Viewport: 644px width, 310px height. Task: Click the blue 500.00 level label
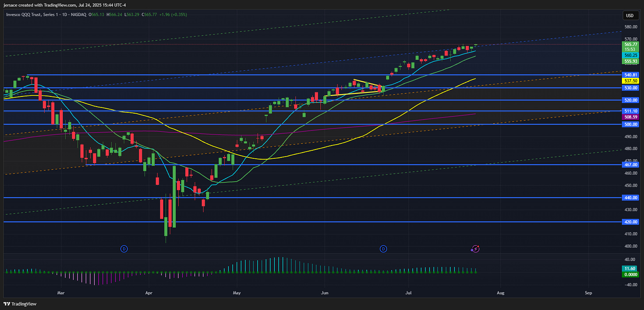[630, 124]
